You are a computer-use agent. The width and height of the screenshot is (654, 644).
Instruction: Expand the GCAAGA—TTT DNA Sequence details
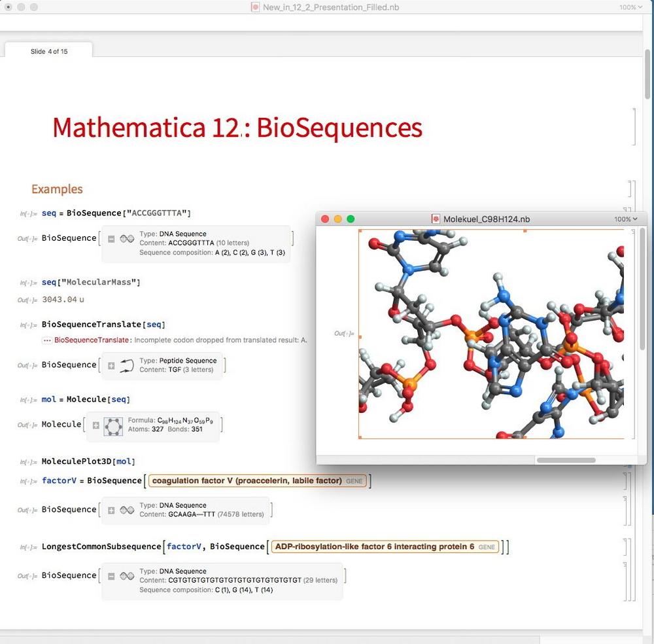pos(111,510)
